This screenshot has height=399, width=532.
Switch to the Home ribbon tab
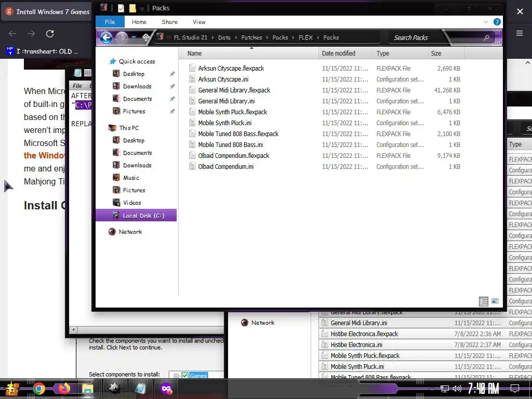click(x=139, y=22)
